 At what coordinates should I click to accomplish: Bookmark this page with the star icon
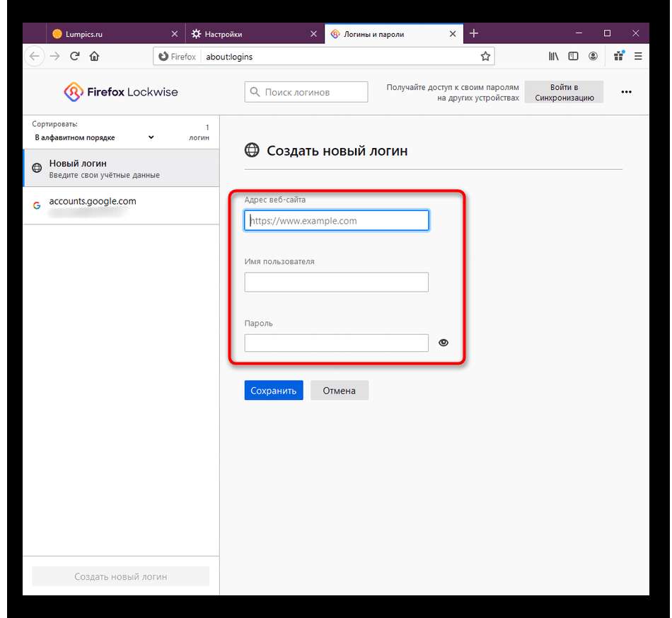pyautogui.click(x=485, y=56)
